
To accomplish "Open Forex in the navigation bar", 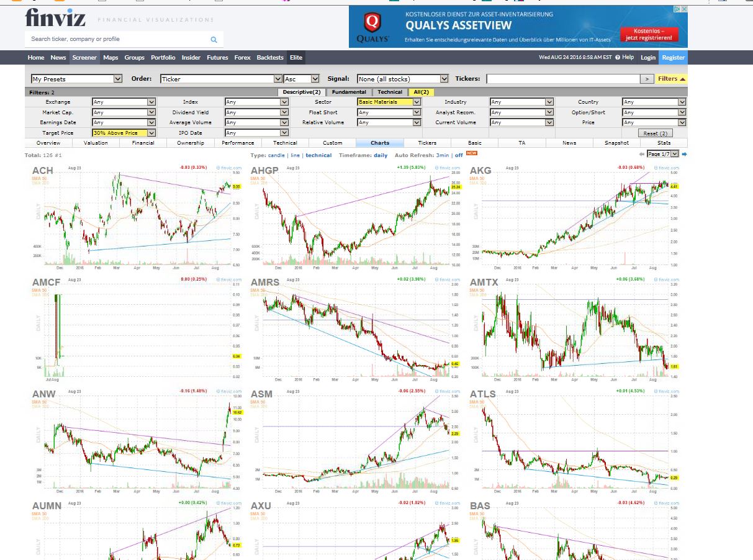I will point(242,58).
